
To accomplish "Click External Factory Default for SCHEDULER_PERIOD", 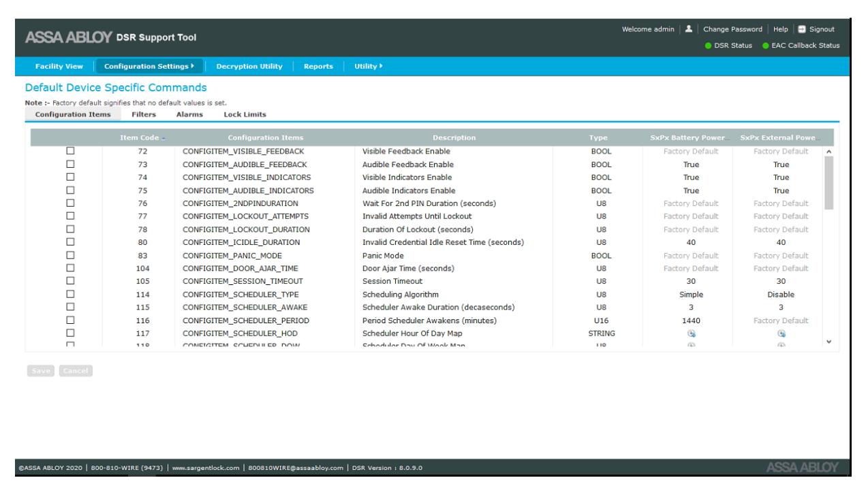I will coord(781,320).
